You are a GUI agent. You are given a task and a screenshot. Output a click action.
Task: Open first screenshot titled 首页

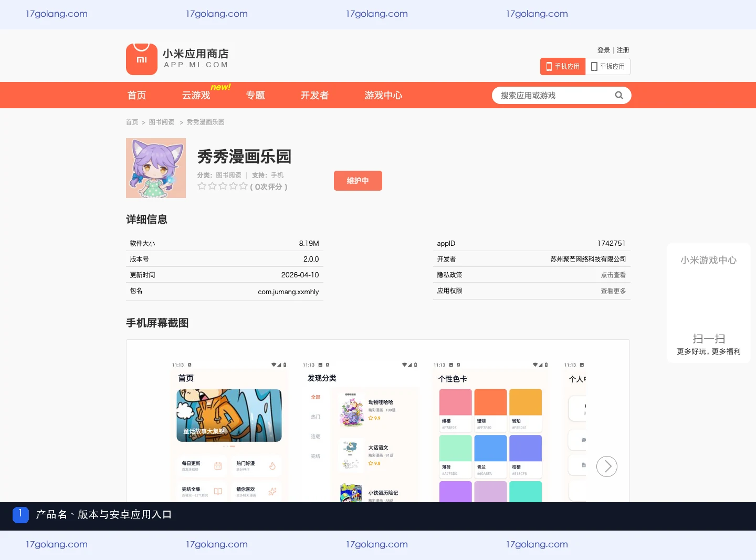click(x=229, y=431)
